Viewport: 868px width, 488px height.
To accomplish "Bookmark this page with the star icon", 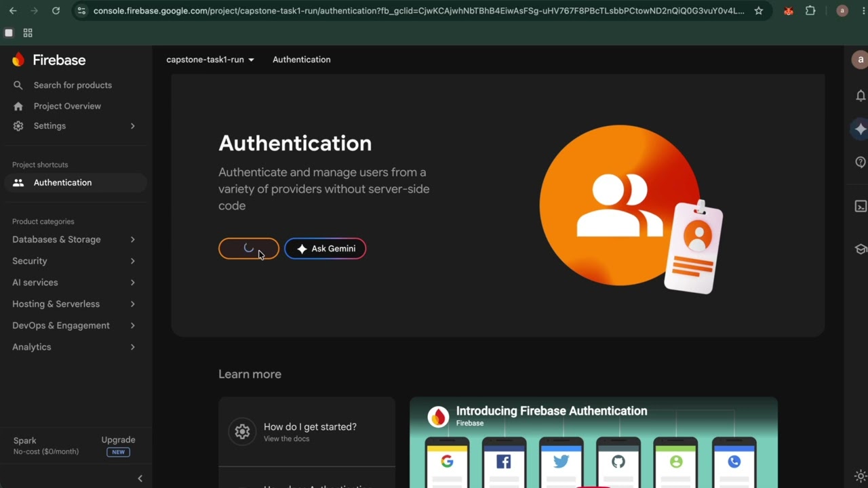I will click(x=759, y=11).
